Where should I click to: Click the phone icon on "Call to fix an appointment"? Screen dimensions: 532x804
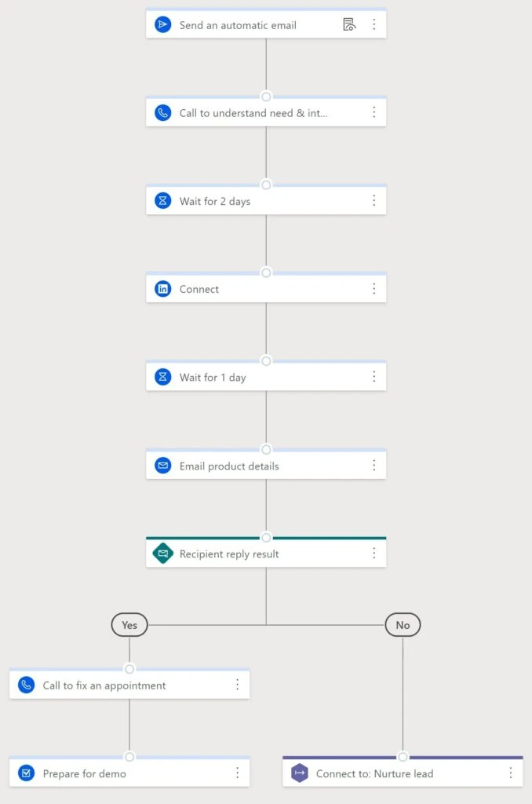27,685
